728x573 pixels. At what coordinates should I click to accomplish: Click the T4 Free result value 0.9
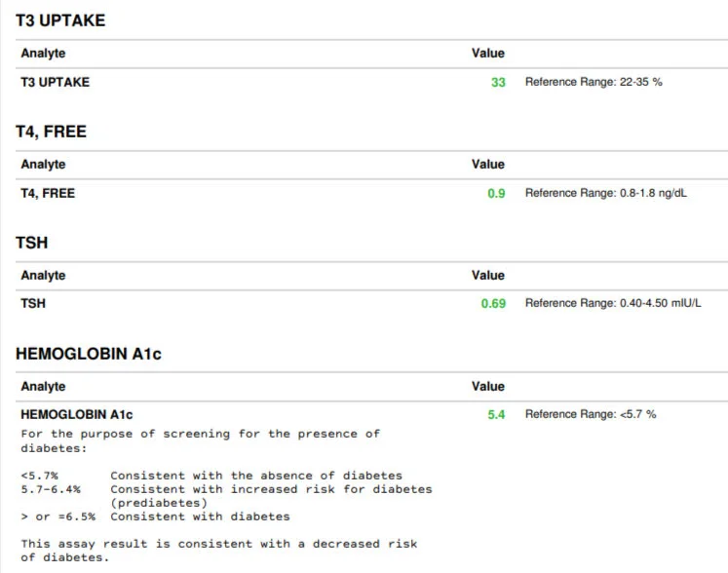pyautogui.click(x=496, y=194)
